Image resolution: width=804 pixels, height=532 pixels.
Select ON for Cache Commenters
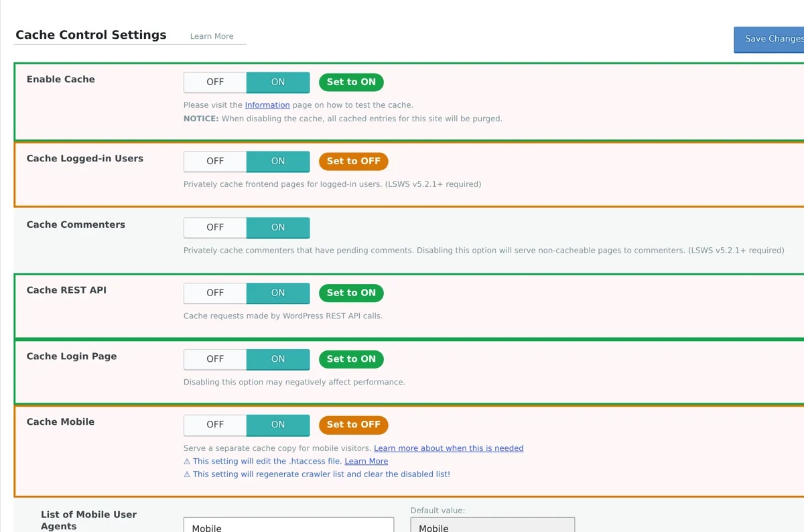pos(278,228)
